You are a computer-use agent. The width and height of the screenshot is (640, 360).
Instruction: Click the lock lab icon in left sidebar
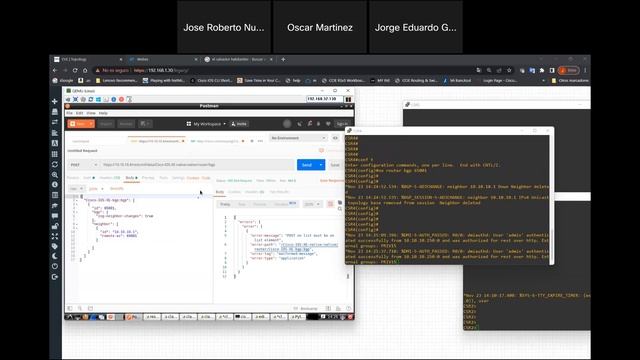[55, 226]
